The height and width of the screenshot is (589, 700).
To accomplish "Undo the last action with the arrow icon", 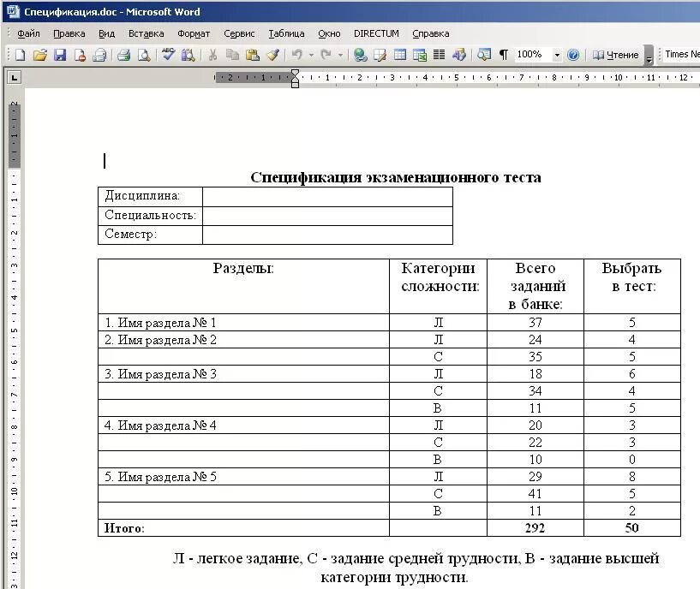I will [296, 55].
